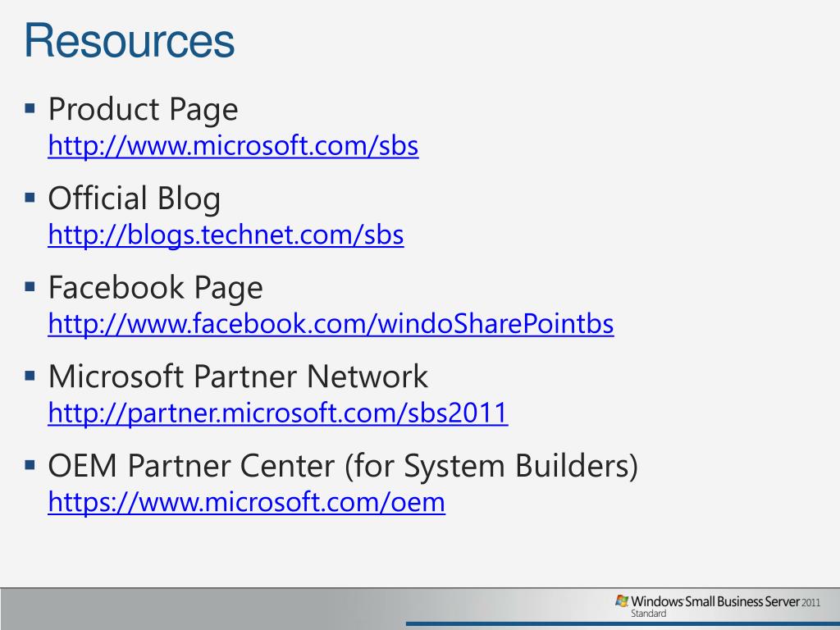
Task: Open the microsoft.com/sbs product page link
Action: 233,146
